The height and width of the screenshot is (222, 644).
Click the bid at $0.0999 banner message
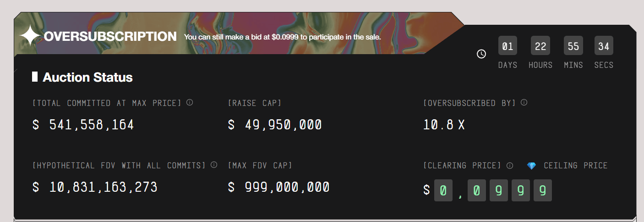pyautogui.click(x=282, y=37)
